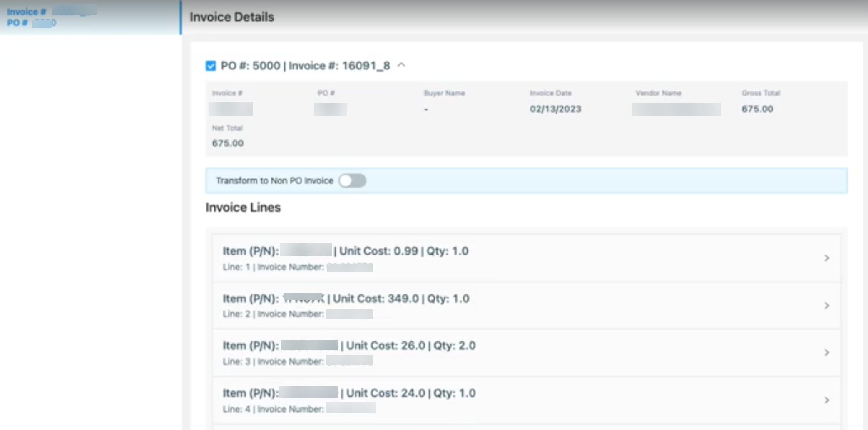Viewport: 868px width, 430px height.
Task: Click the Gross Total value 675.00
Action: click(757, 109)
